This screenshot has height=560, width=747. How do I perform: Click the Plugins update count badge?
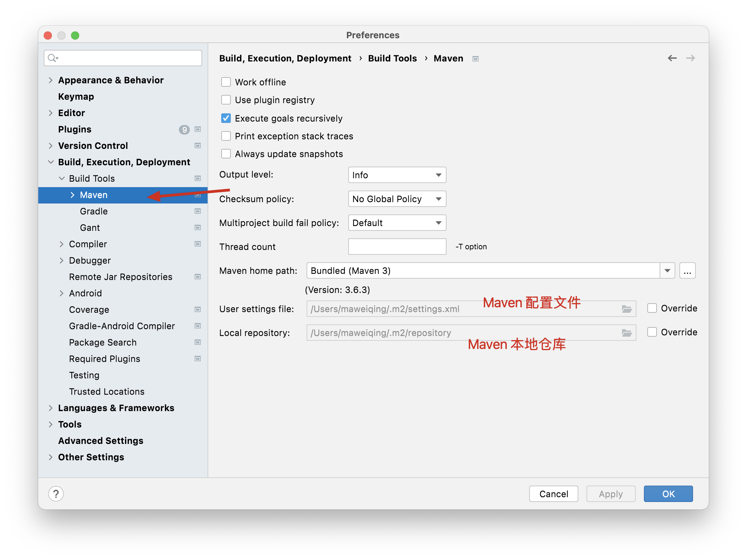184,129
